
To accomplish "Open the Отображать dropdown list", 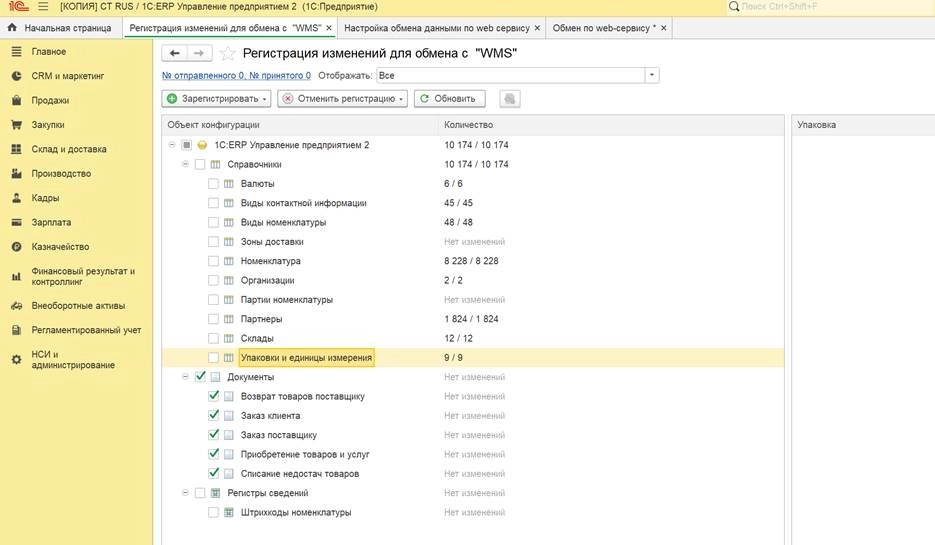I will coord(652,75).
